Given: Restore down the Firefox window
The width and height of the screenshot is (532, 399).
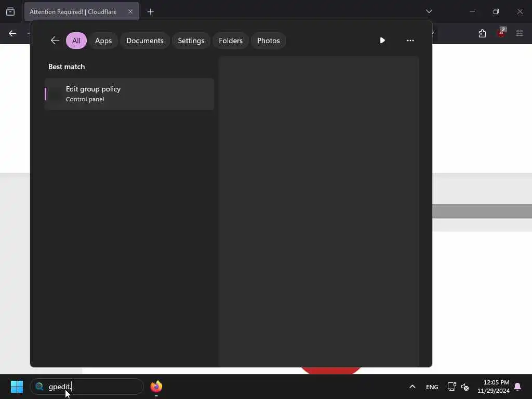Looking at the screenshot, I should pos(496,11).
